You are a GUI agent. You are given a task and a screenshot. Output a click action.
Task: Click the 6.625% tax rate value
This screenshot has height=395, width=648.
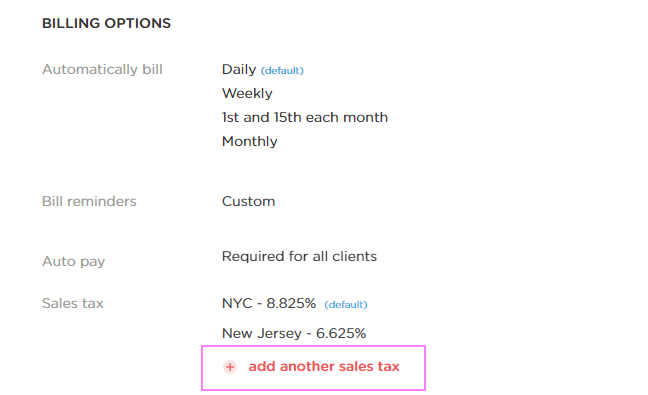[x=341, y=333]
